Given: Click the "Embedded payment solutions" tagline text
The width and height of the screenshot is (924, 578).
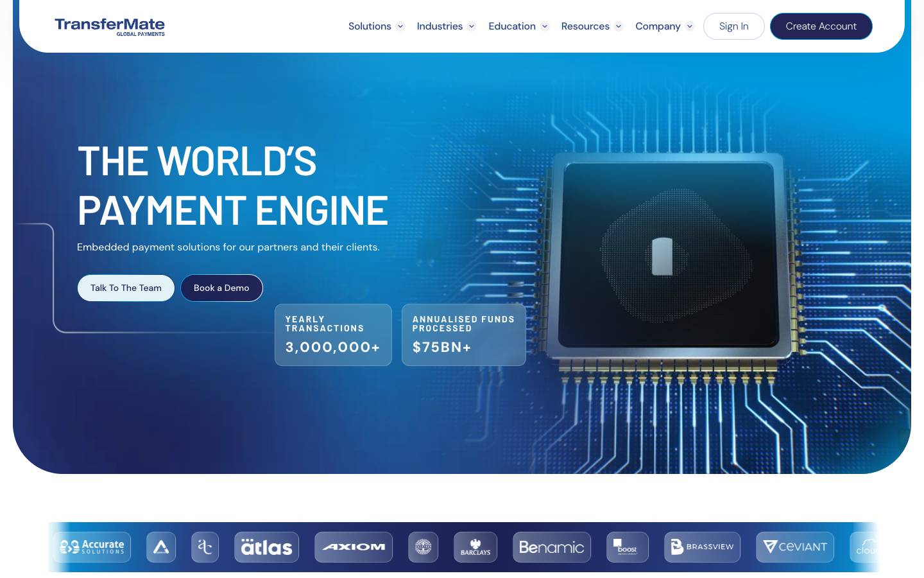Looking at the screenshot, I should tap(228, 247).
